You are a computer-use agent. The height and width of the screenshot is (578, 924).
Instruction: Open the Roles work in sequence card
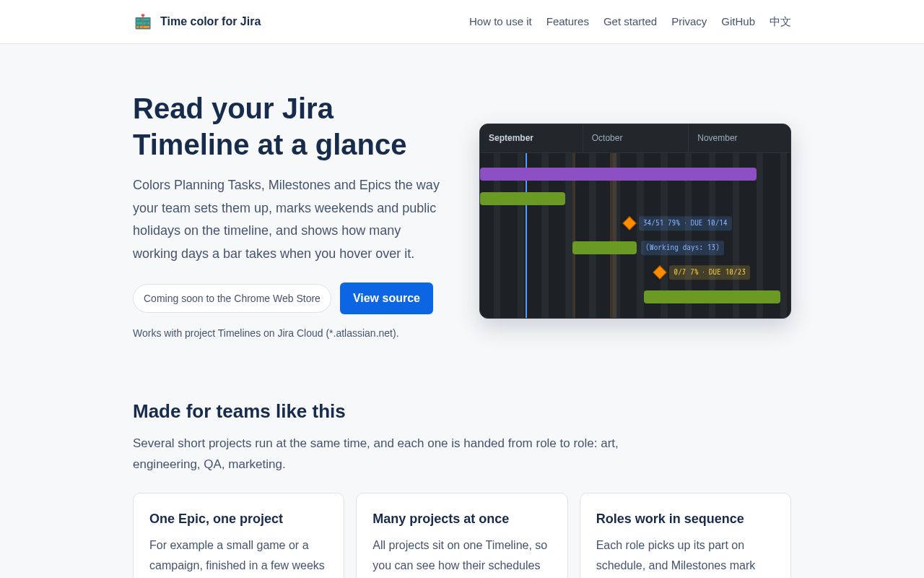pyautogui.click(x=685, y=535)
